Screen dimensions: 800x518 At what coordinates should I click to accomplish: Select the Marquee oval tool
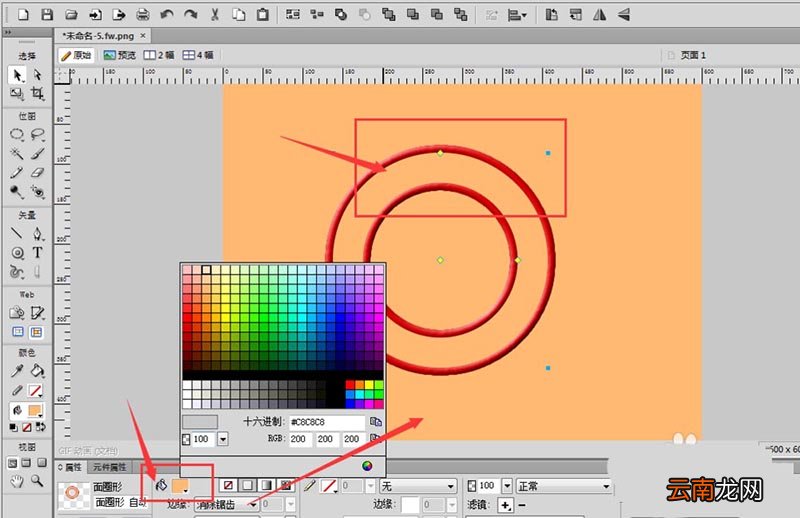tap(17, 135)
